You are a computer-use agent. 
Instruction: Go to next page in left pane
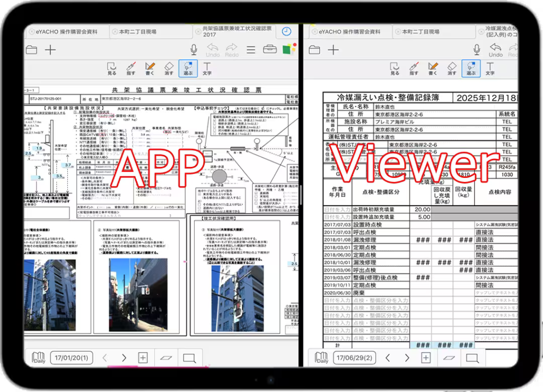tap(124, 358)
